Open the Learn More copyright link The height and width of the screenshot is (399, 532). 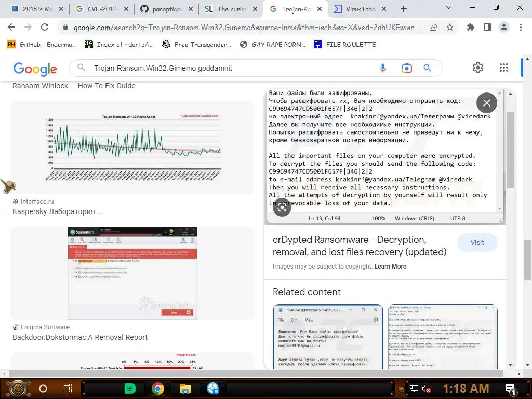click(x=390, y=267)
